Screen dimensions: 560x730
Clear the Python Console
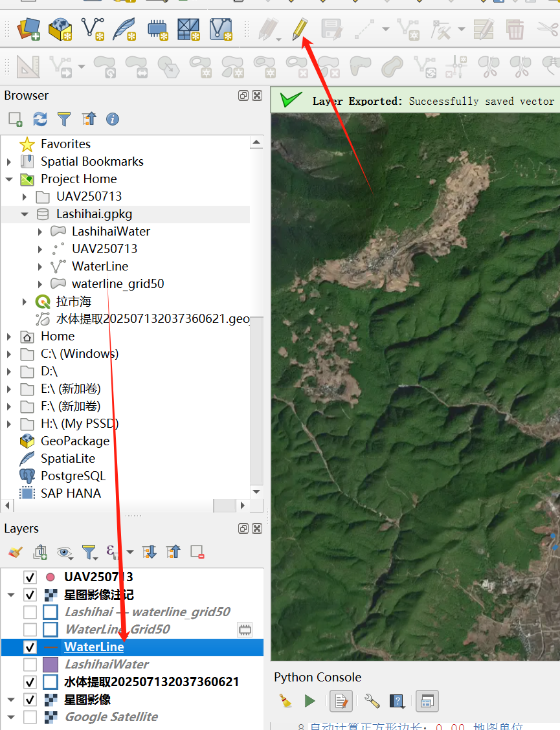tap(286, 701)
